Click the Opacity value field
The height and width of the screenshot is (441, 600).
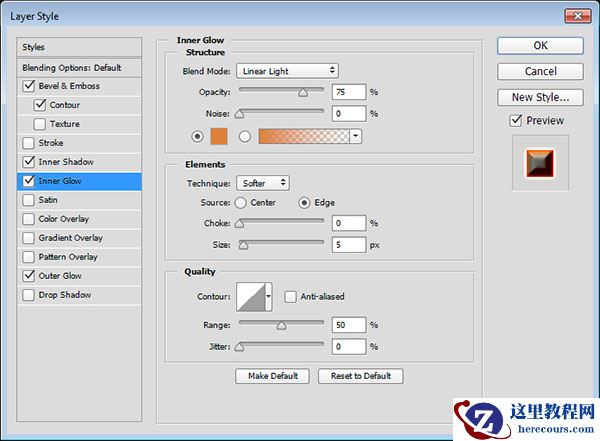pos(349,92)
